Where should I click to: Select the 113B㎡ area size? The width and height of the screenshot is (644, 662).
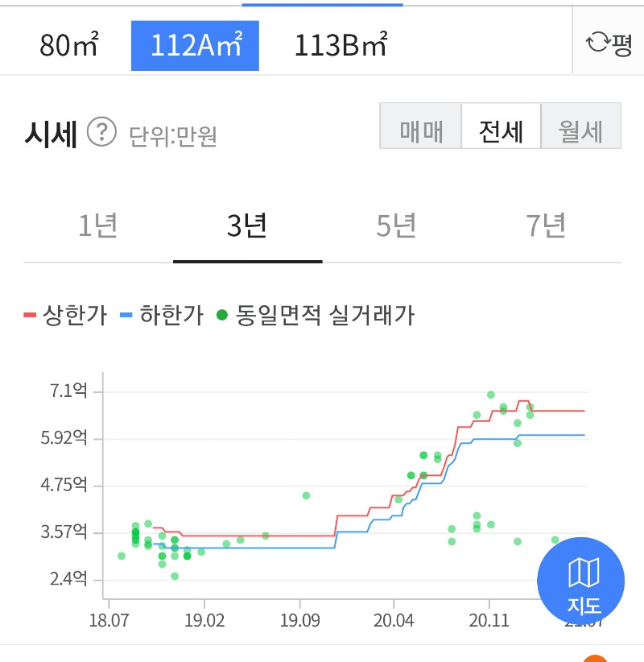click(341, 45)
